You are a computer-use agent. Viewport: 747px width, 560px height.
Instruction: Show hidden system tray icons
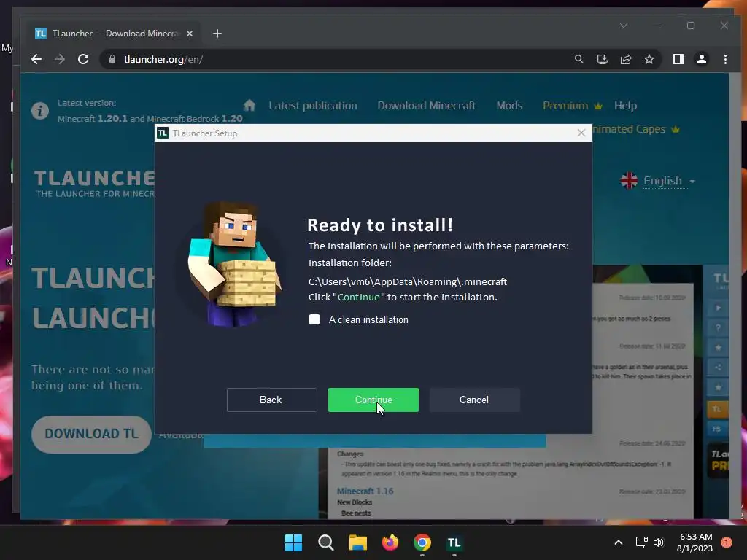(x=619, y=542)
